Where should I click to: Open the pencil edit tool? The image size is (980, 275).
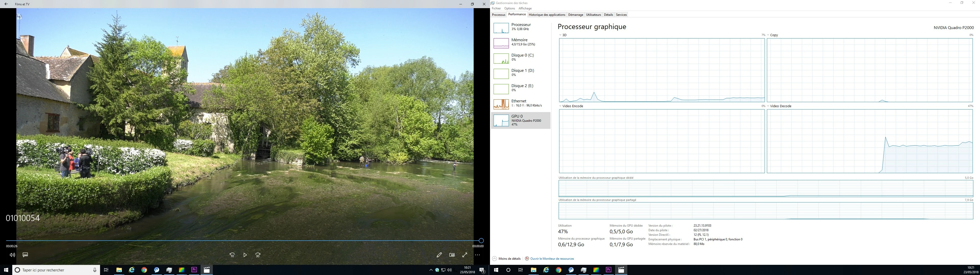pyautogui.click(x=439, y=255)
